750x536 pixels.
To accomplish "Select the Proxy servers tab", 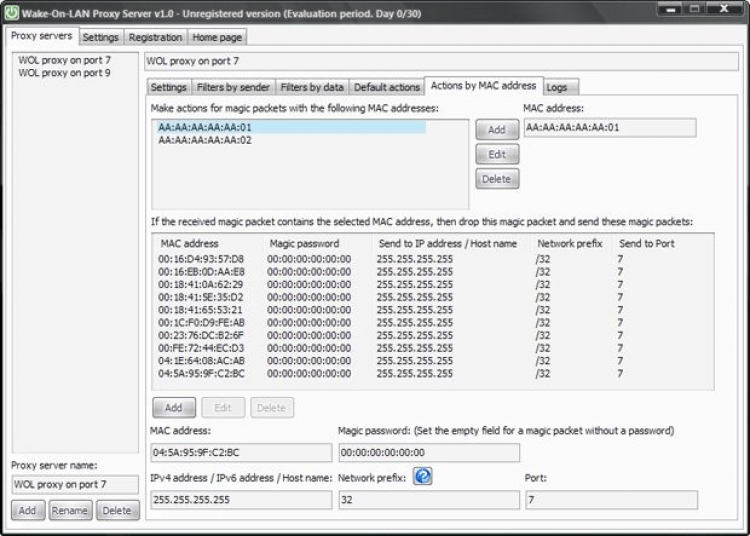I will click(42, 36).
